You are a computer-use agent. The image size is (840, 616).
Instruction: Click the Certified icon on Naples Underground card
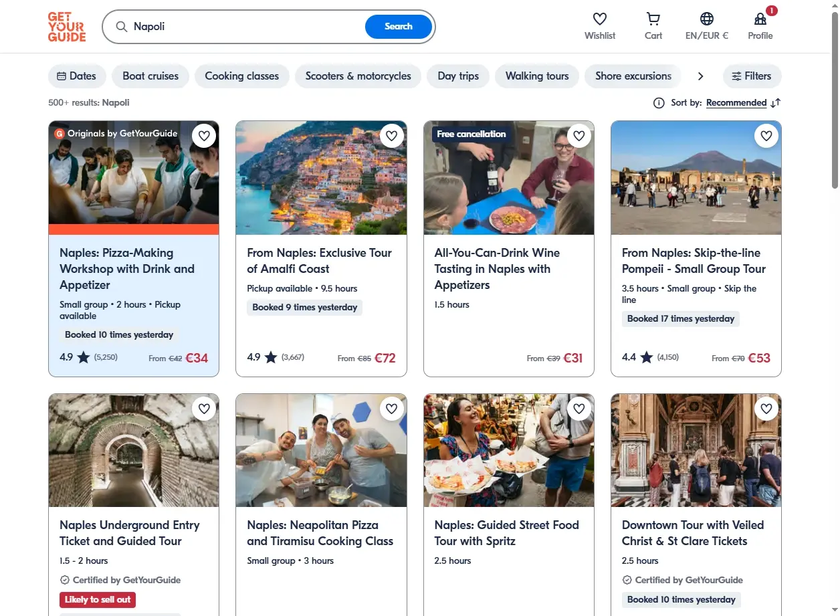click(x=65, y=580)
